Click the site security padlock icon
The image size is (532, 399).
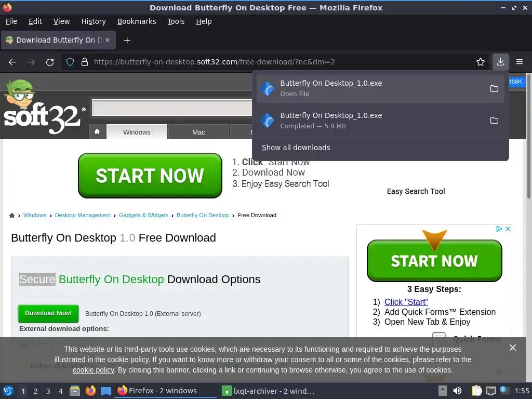(85, 62)
